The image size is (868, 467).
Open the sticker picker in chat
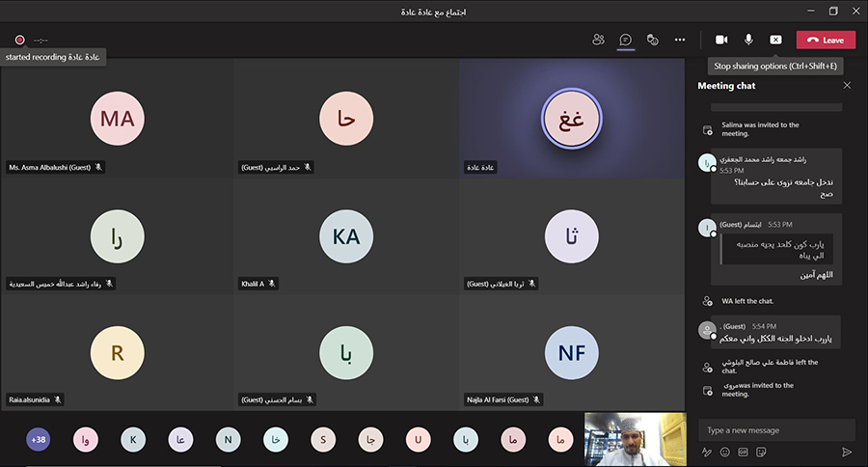[x=761, y=452]
